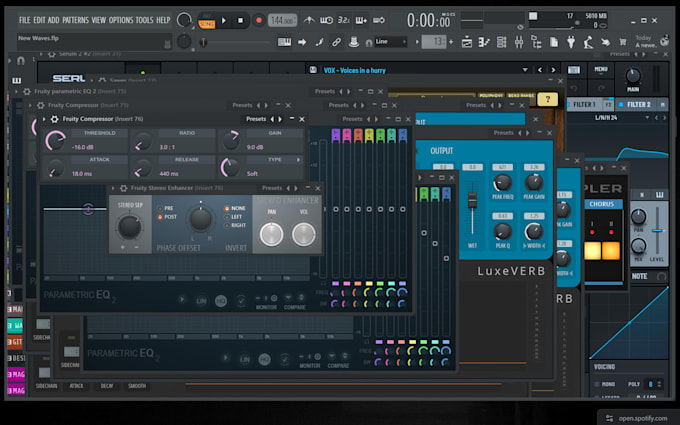Click the chain link toolbar icon
The image size is (680, 425).
(337, 42)
